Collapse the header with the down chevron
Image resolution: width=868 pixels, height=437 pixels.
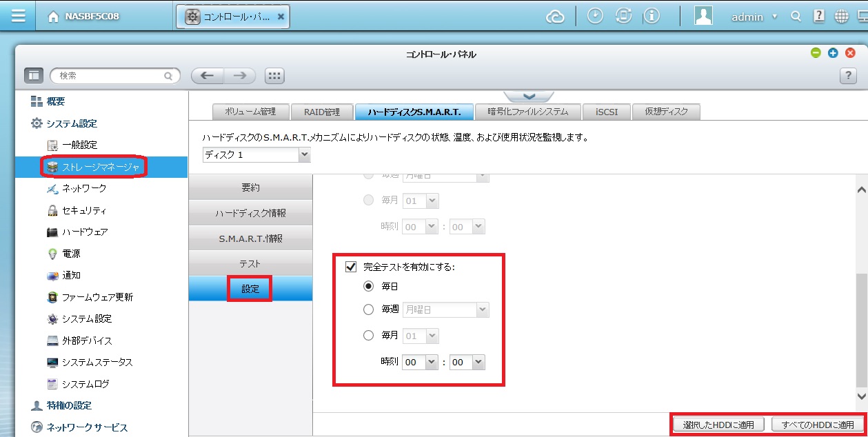(x=529, y=96)
